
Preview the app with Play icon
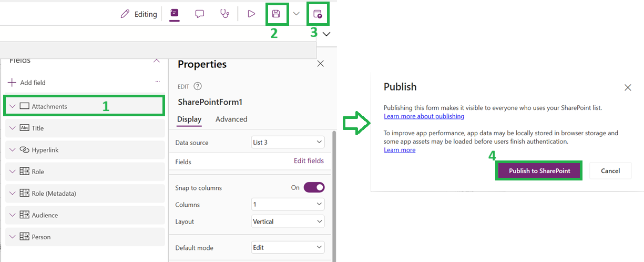251,14
